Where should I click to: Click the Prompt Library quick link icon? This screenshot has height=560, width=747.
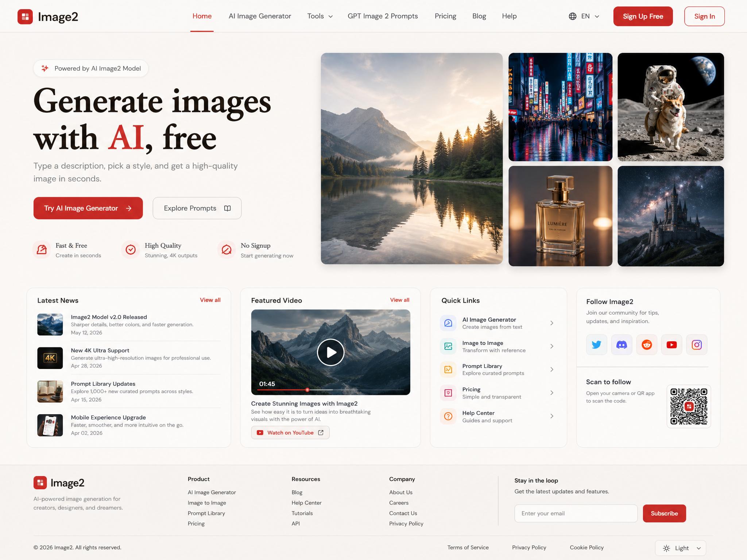click(x=448, y=369)
